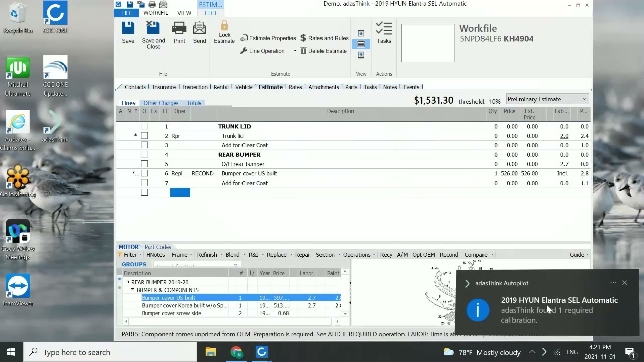The width and height of the screenshot is (644, 362).
Task: Check the box for line 6 Bumper cover
Action: pyautogui.click(x=144, y=173)
